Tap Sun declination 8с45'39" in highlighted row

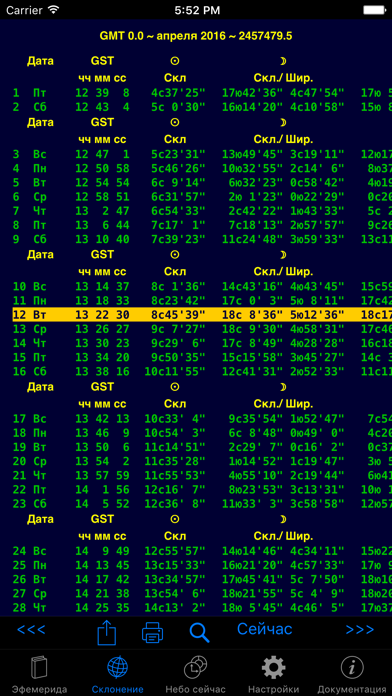coord(178,315)
